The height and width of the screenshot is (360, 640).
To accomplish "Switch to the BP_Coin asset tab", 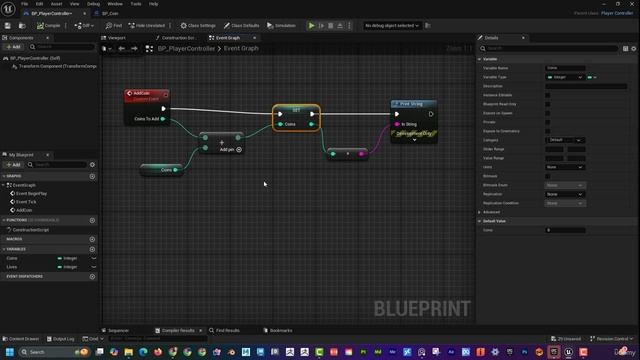I will 110,13.
